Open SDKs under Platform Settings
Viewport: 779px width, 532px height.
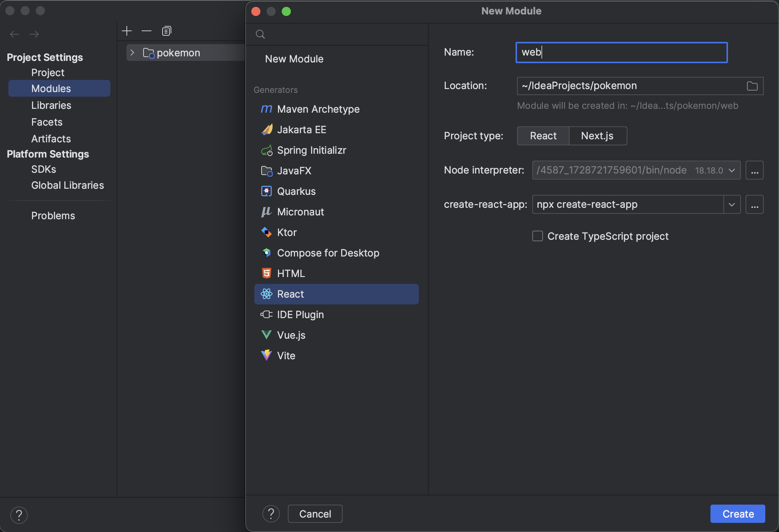click(x=43, y=169)
